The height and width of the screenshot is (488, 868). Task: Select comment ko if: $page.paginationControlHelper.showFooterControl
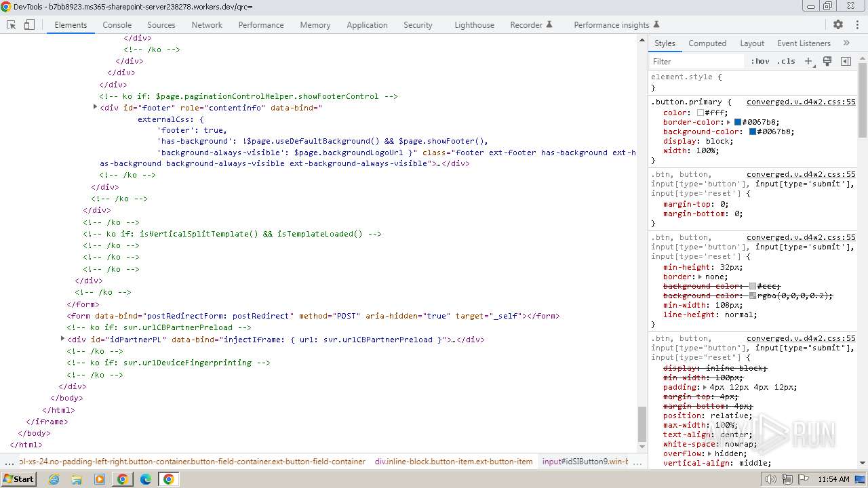pyautogui.click(x=248, y=96)
